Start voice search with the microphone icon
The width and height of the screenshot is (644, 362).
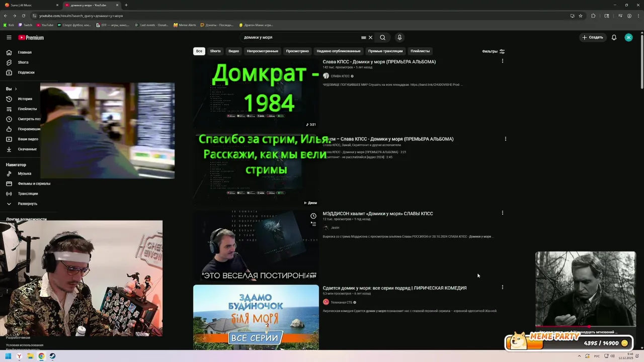pyautogui.click(x=399, y=37)
